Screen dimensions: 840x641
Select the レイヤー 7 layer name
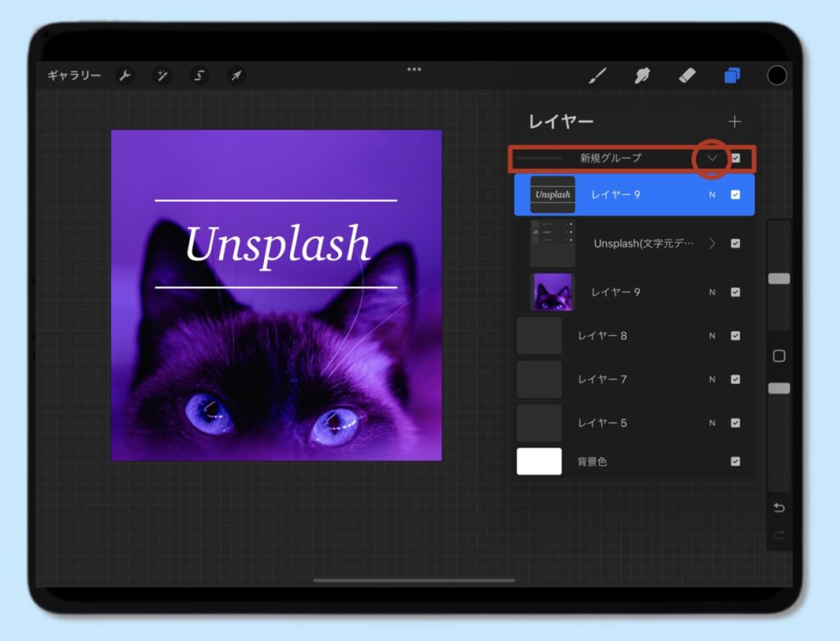[602, 380]
